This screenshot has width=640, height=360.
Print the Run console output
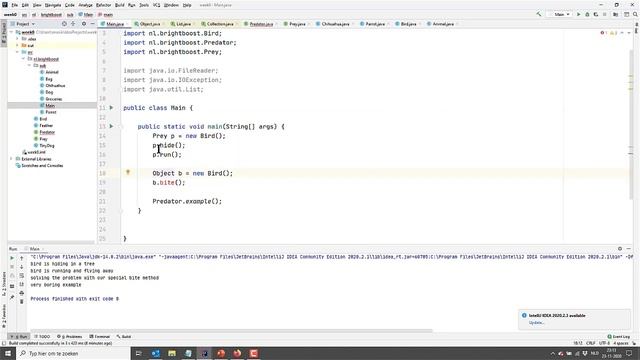(22, 293)
